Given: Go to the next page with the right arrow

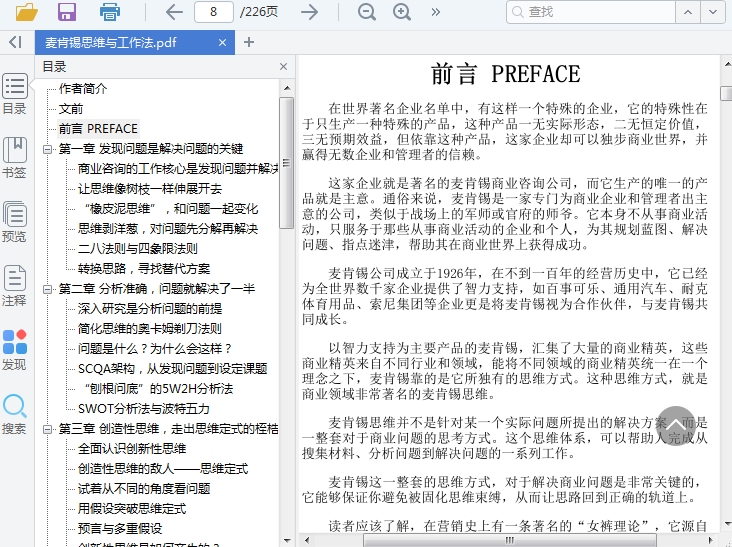Looking at the screenshot, I should pyautogui.click(x=310, y=12).
